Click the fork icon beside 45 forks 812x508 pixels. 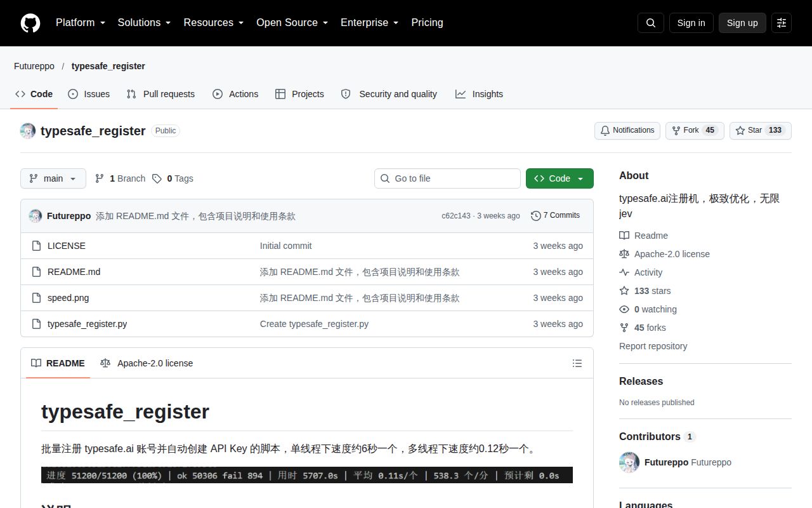pos(624,328)
